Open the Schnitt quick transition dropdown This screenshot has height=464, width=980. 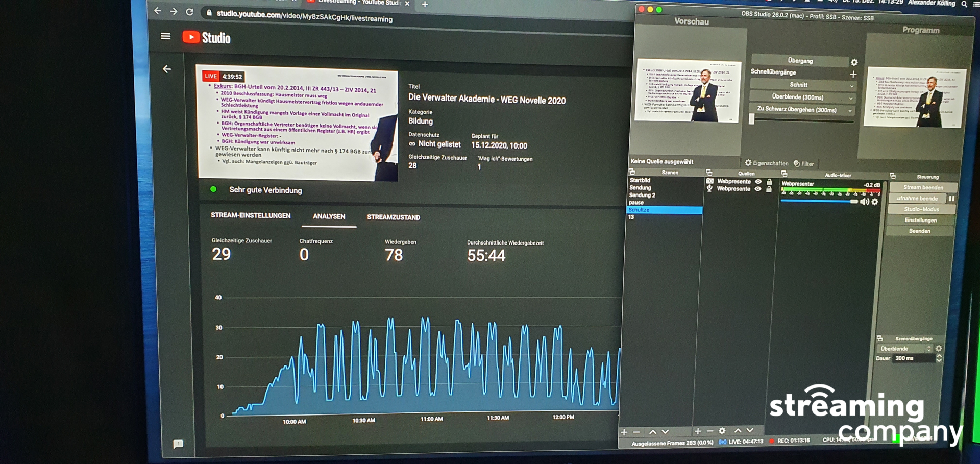coord(802,85)
